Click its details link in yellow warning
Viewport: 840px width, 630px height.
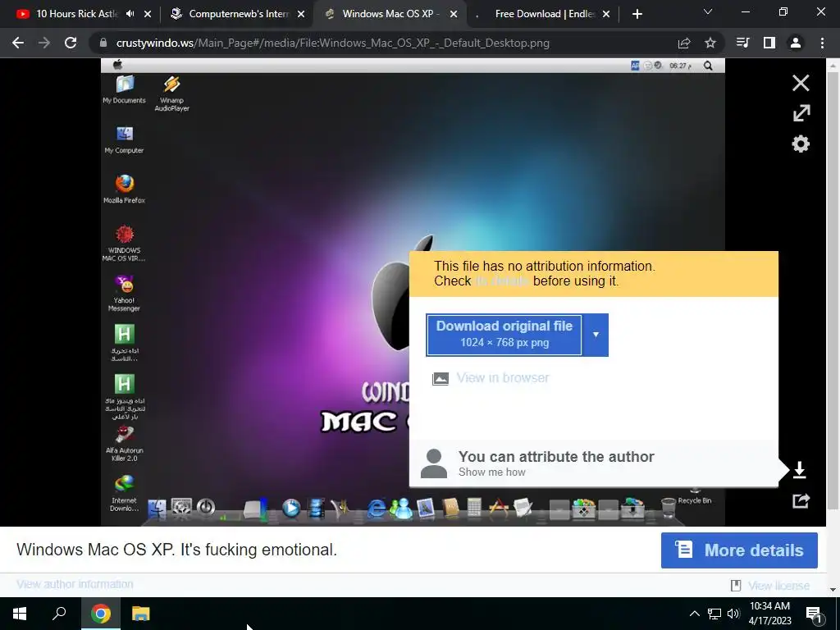coord(502,281)
